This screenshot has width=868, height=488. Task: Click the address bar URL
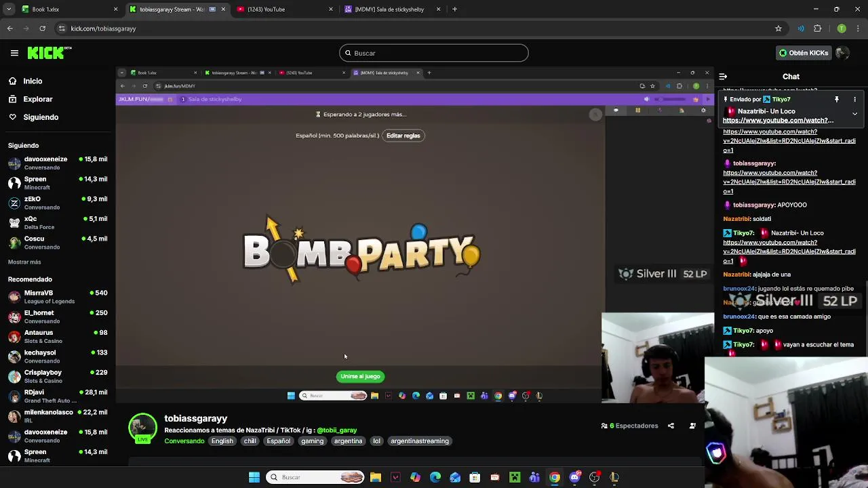tap(103, 28)
